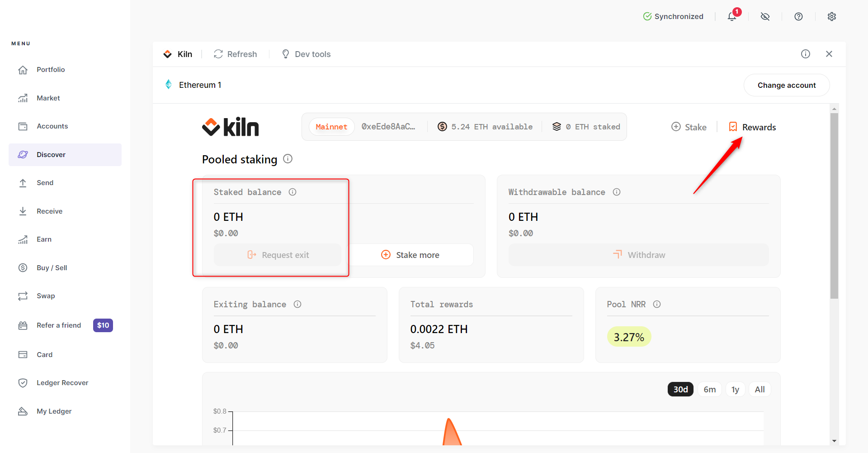Click the 3.27% Pool NRR value
The height and width of the screenshot is (453, 868).
[x=629, y=337]
